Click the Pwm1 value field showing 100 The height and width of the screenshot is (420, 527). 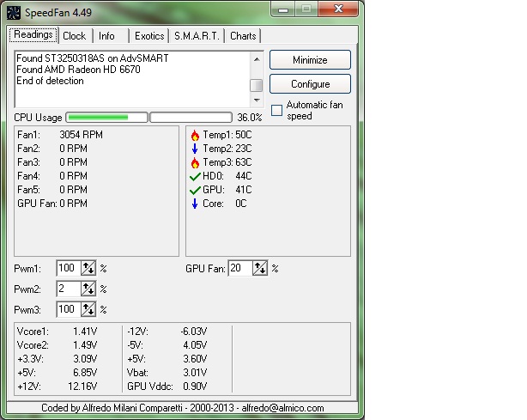click(69, 268)
